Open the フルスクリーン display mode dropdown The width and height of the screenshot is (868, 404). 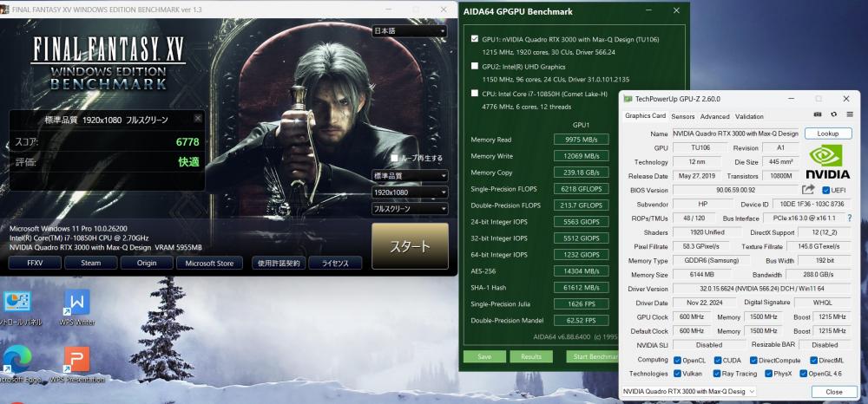click(410, 209)
